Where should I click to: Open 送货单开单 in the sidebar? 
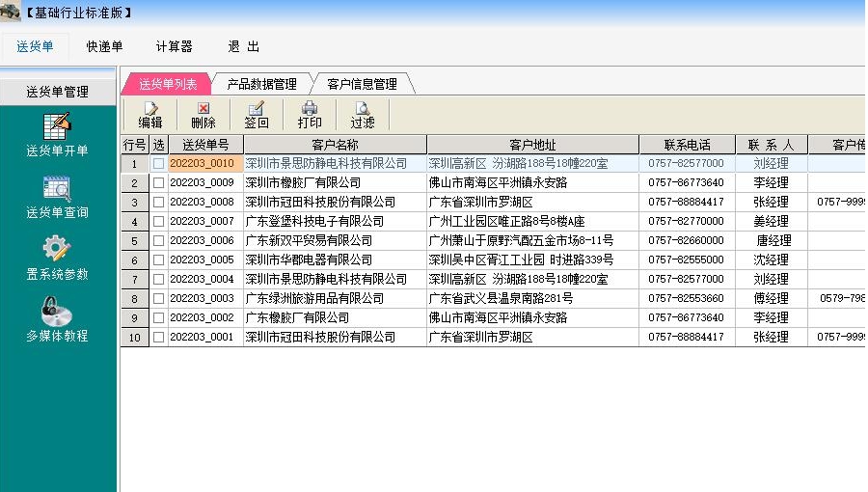[57, 134]
